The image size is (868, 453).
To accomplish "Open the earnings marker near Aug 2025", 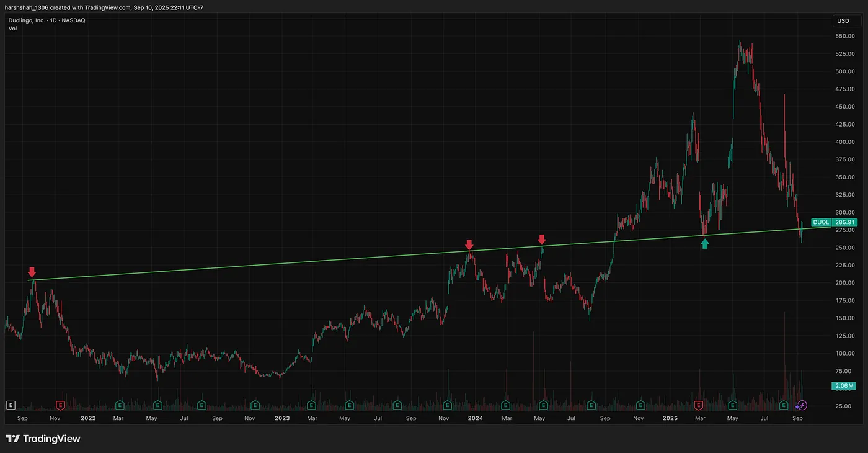I will pyautogui.click(x=784, y=405).
